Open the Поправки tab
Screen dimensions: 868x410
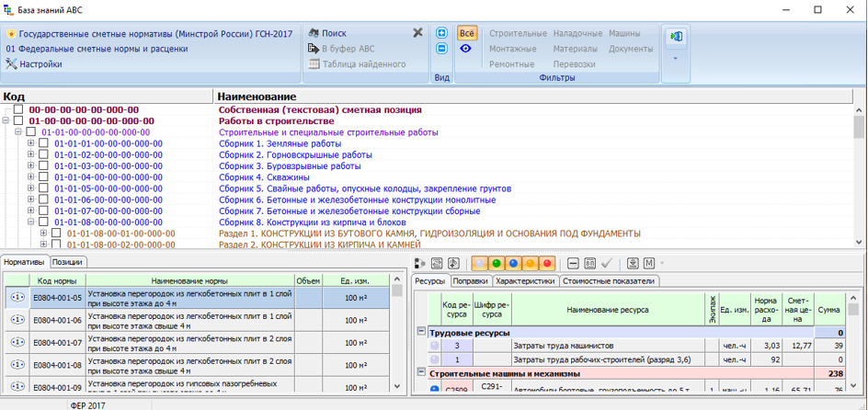(x=470, y=281)
